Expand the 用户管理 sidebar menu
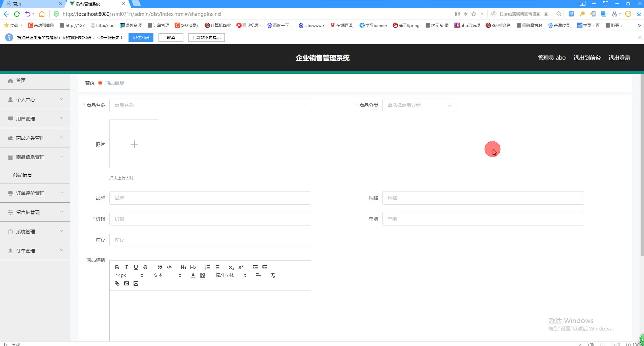This screenshot has width=644, height=346. click(x=35, y=119)
